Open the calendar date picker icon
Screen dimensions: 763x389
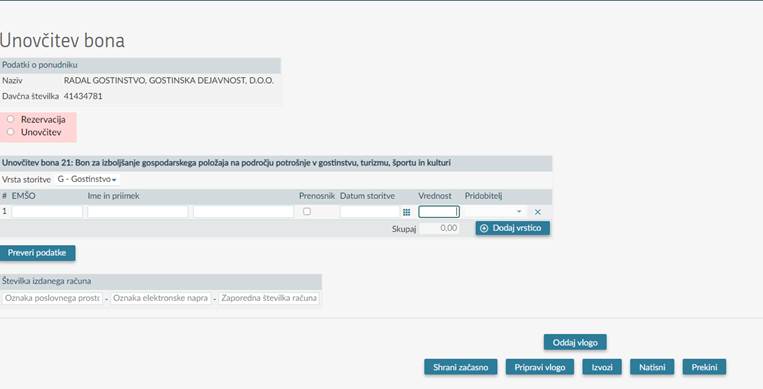tap(406, 212)
